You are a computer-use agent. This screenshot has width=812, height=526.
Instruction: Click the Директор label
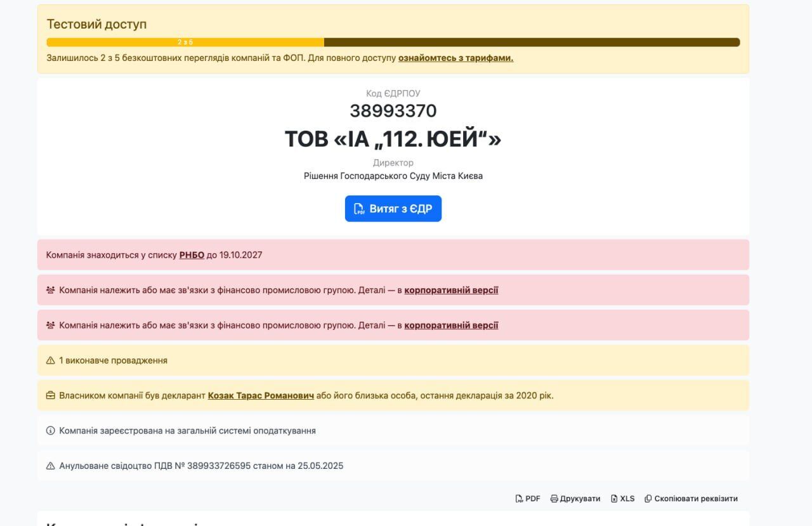point(393,163)
